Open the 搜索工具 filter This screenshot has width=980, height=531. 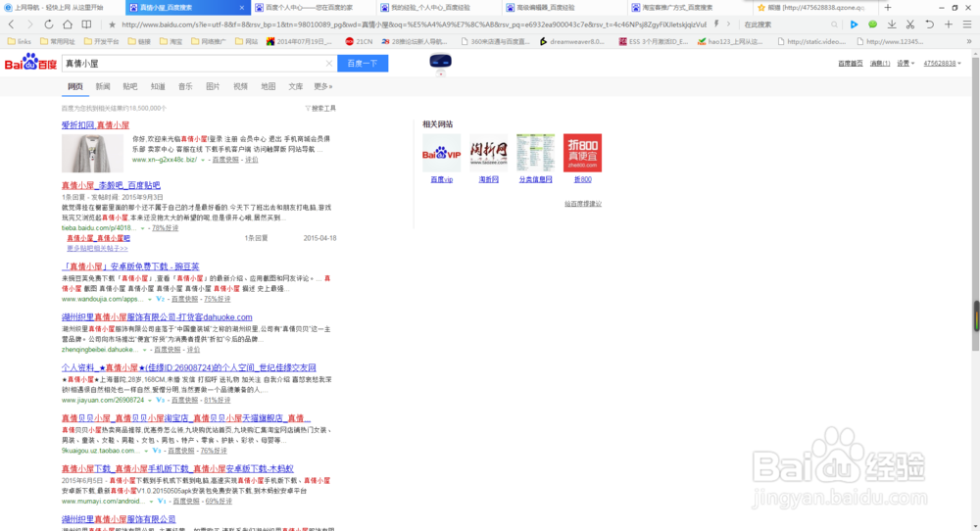click(320, 108)
